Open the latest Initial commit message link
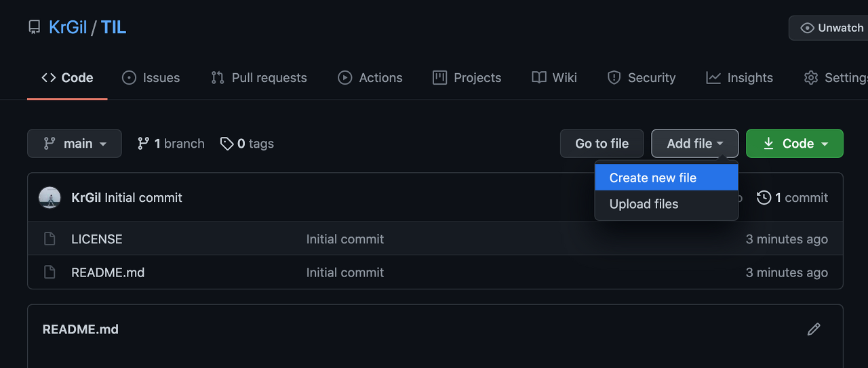The height and width of the screenshot is (368, 868). pyautogui.click(x=144, y=198)
